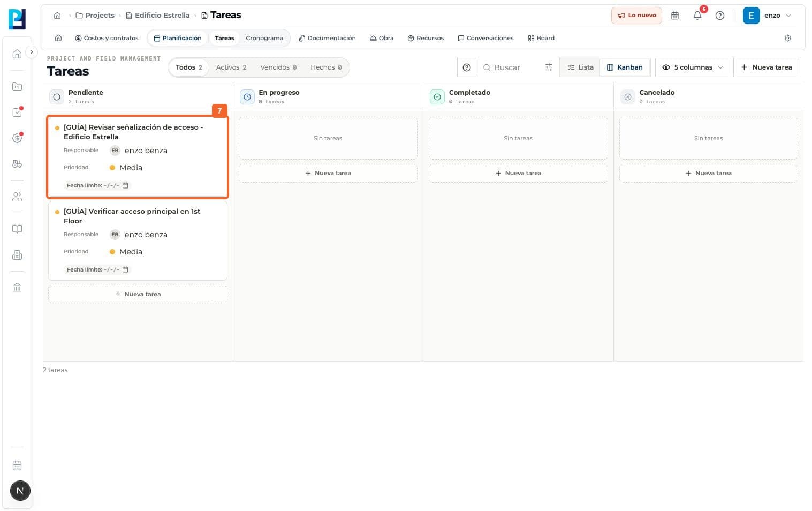Screen dimensions: 812x511
Task: Go to Projects breadcrumb
Action: coord(95,16)
